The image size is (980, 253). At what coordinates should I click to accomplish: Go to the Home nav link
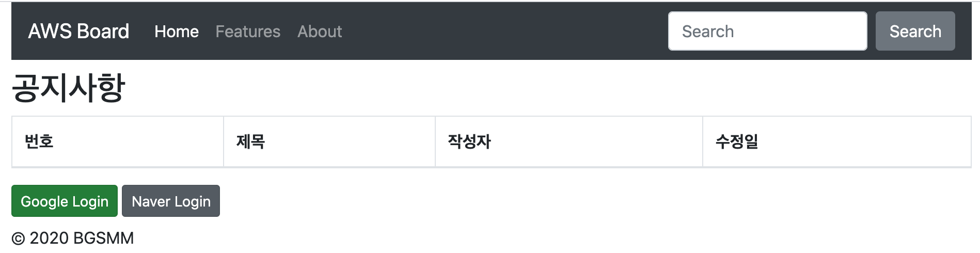click(176, 31)
